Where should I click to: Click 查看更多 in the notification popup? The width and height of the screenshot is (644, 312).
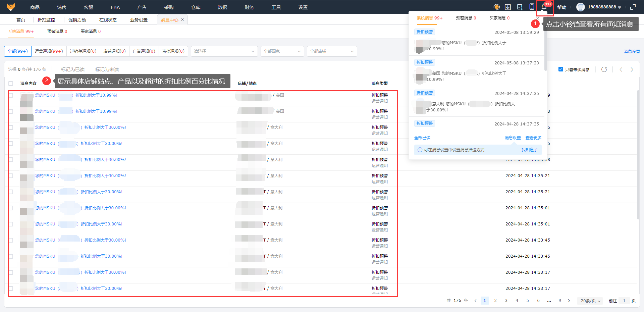(x=534, y=138)
